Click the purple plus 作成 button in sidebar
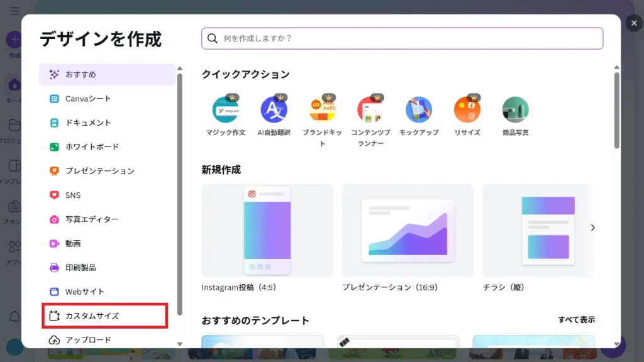644x362 pixels. (x=14, y=40)
